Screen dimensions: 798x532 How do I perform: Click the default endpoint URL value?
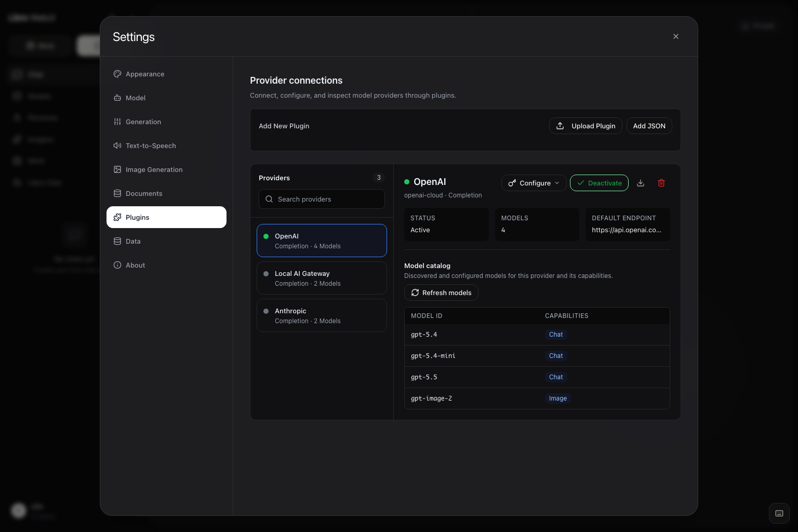click(627, 230)
